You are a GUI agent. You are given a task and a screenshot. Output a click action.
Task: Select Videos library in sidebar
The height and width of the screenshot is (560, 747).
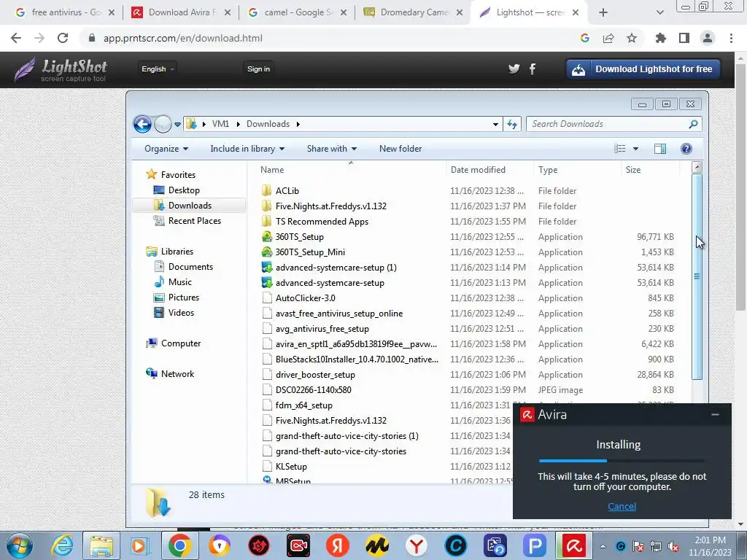point(181,312)
